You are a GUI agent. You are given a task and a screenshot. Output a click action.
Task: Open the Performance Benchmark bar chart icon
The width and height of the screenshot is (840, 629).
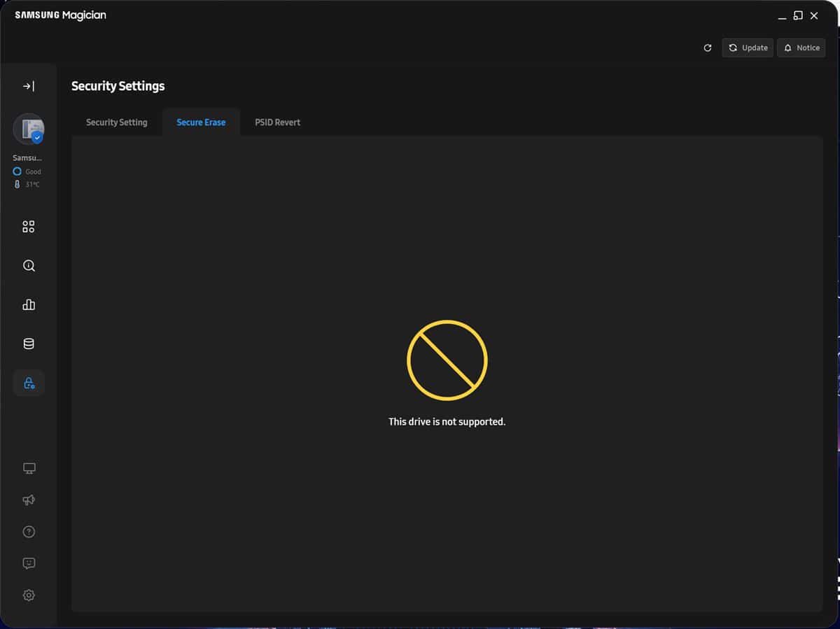pyautogui.click(x=29, y=304)
